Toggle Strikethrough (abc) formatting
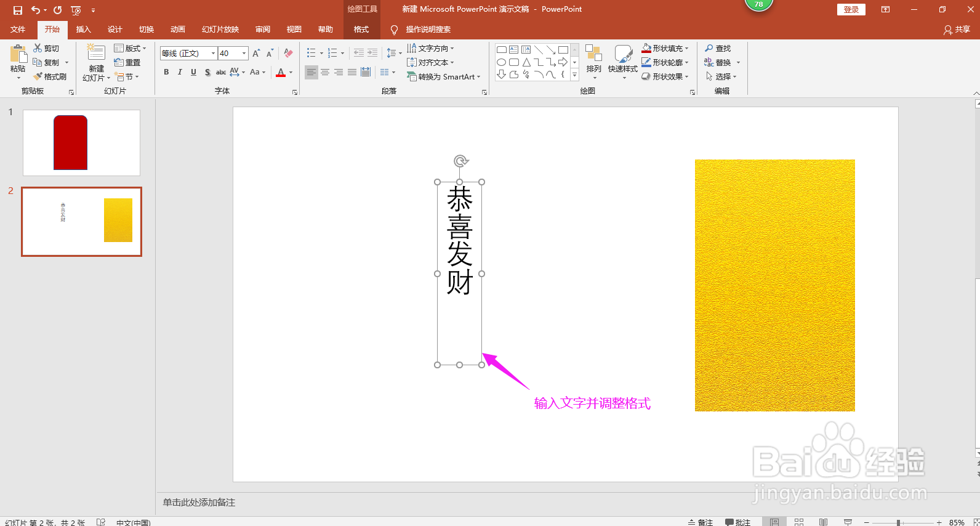Viewport: 980px width, 526px height. tap(221, 72)
